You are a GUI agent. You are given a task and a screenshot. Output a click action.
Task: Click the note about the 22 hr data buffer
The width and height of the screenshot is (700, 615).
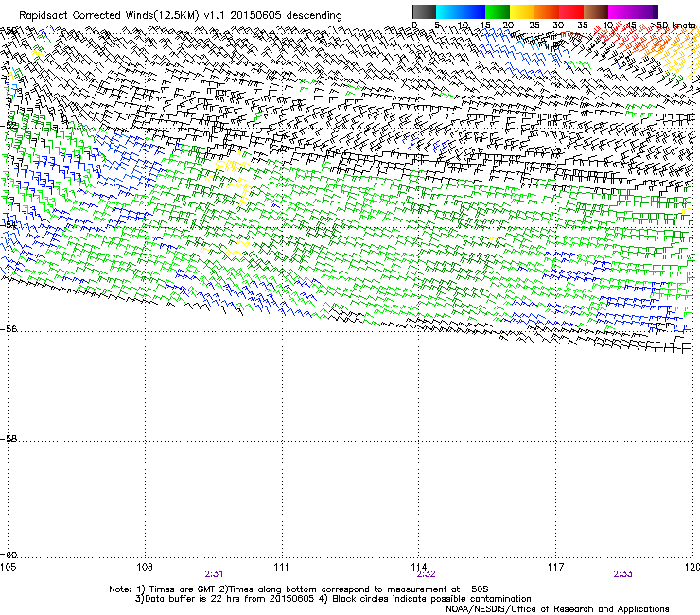(224, 599)
